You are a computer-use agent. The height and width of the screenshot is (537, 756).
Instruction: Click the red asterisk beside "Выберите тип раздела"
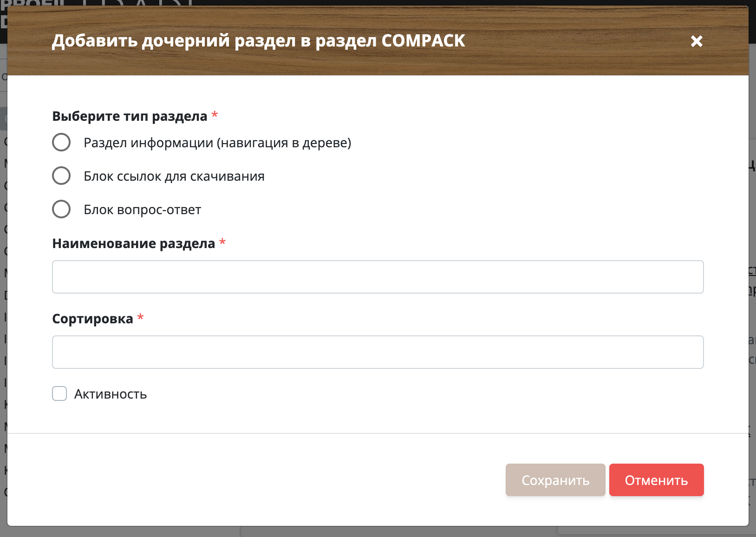coord(215,114)
